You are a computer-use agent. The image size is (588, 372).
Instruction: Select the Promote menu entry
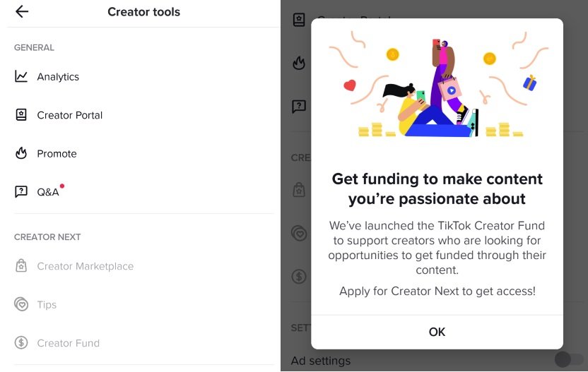144,153
